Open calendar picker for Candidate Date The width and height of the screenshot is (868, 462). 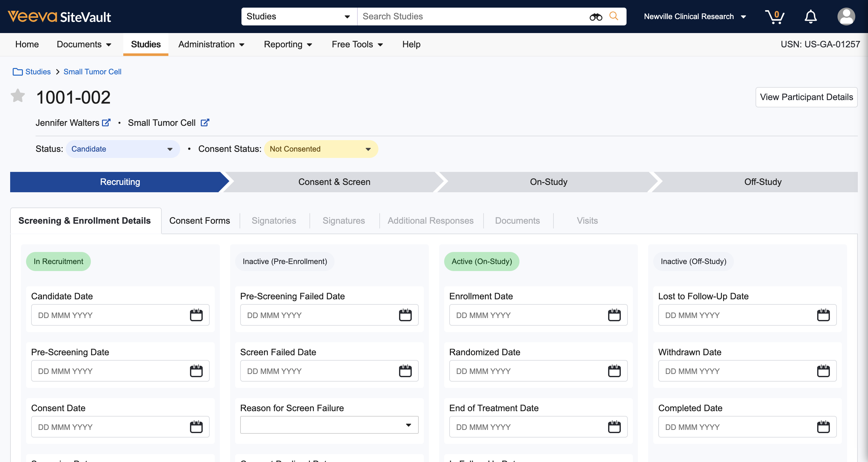[x=196, y=315]
